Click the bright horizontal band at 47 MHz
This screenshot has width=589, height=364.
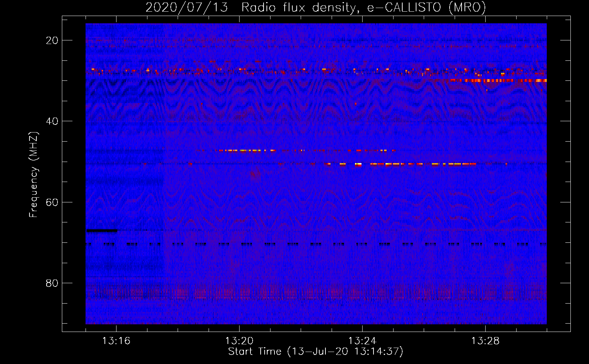tap(307, 150)
